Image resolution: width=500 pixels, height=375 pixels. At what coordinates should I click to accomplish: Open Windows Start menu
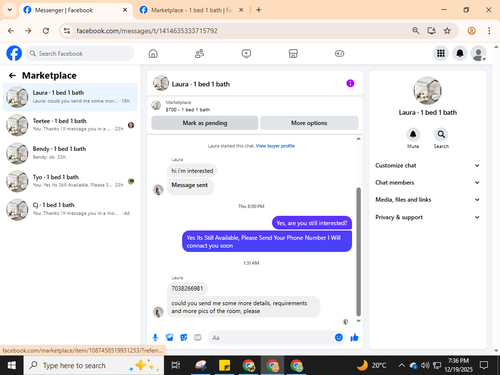pos(12,366)
